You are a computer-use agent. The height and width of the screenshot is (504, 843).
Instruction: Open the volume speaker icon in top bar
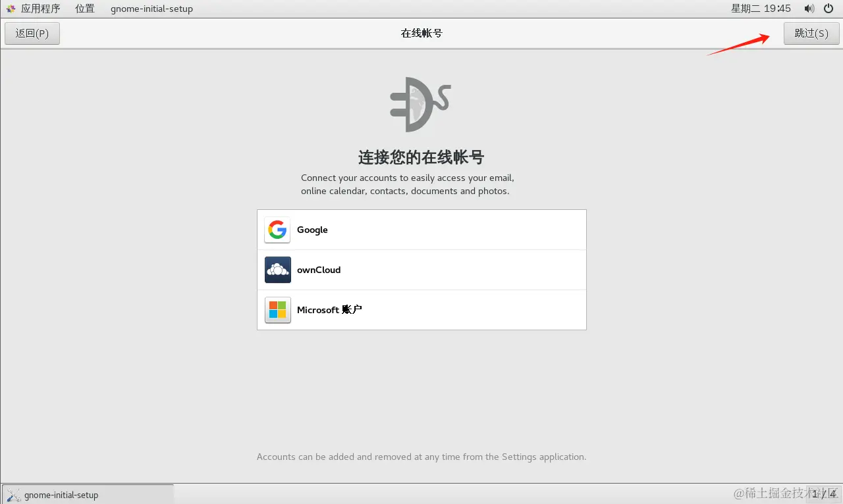(x=809, y=9)
